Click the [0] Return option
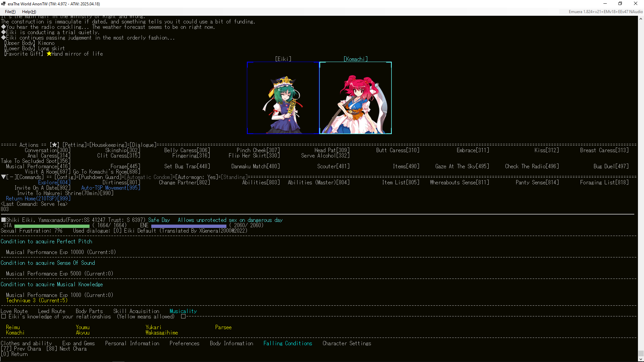 [x=14, y=354]
